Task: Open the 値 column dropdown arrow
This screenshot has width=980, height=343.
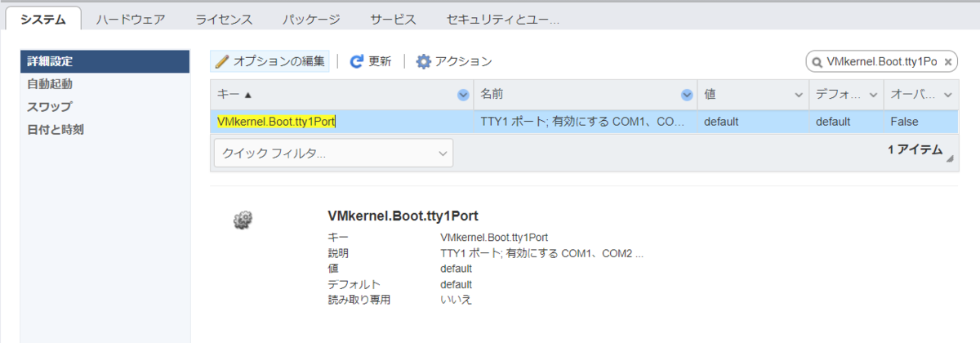Action: pos(799,95)
